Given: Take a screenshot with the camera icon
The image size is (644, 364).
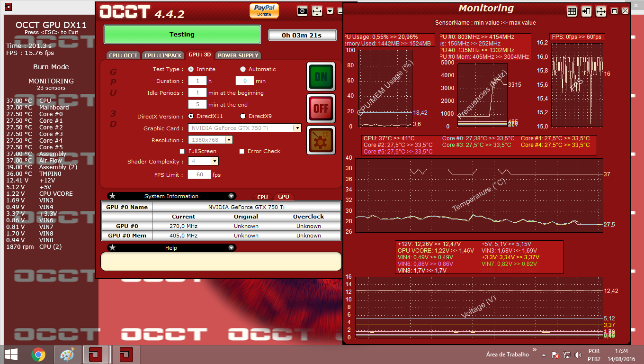Looking at the screenshot, I should (302, 10).
